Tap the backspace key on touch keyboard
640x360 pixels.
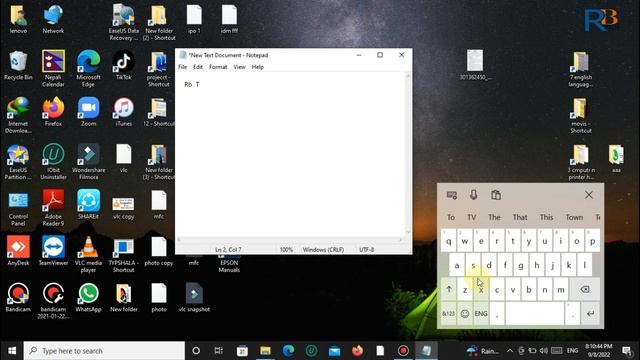584,289
